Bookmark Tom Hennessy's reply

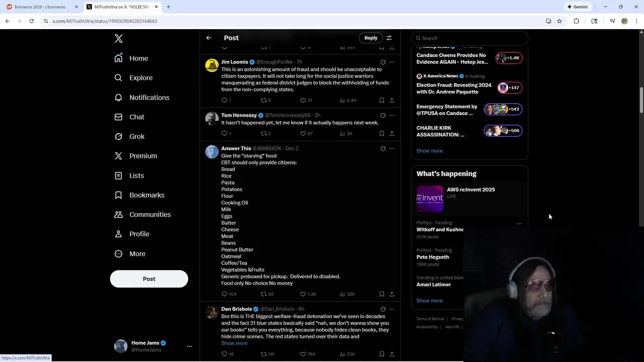(382, 133)
